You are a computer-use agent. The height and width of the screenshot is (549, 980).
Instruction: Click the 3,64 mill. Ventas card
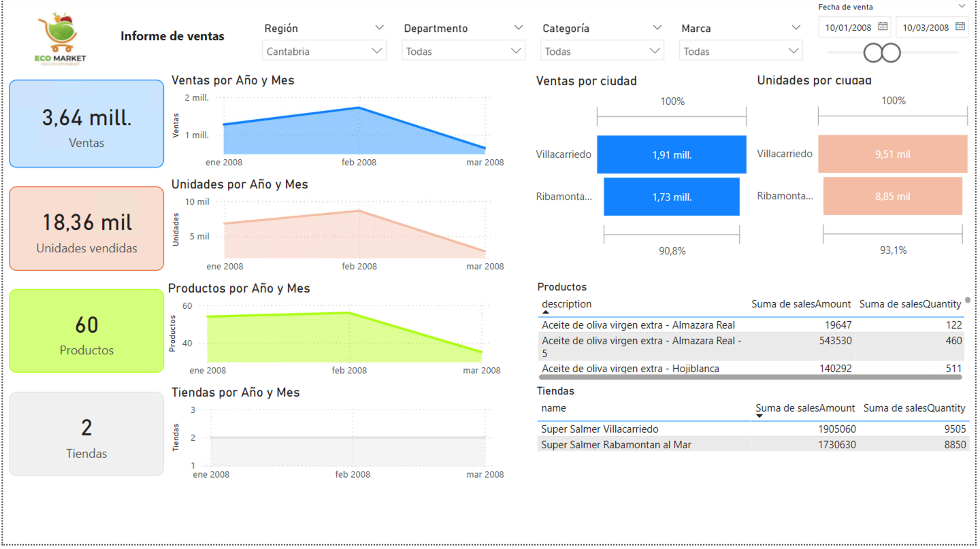(x=86, y=124)
